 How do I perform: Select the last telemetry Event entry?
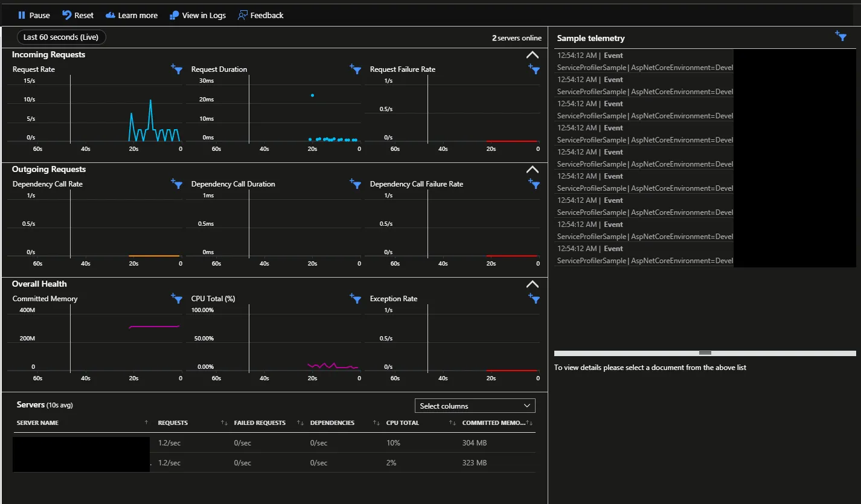pyautogui.click(x=644, y=255)
